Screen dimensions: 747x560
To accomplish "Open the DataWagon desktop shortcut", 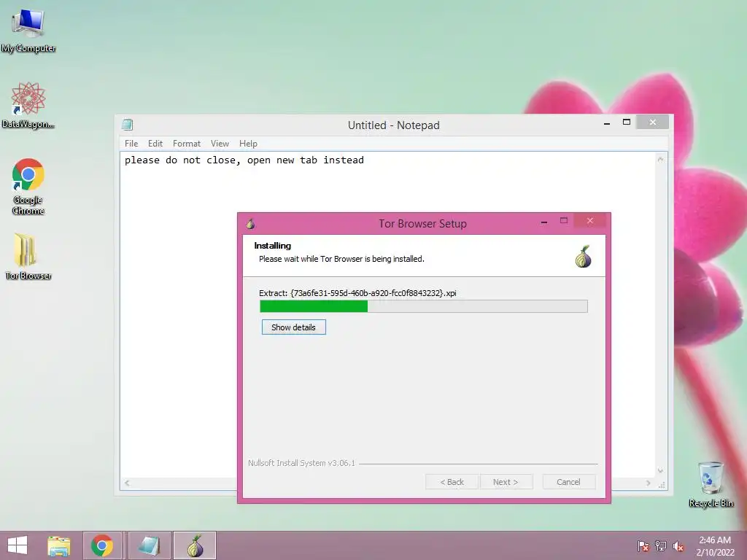I will click(28, 105).
